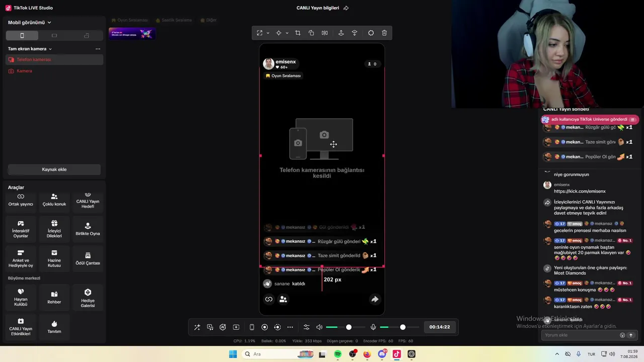Open the Çoklu konuk tool
The height and width of the screenshot is (362, 644).
coord(54,201)
